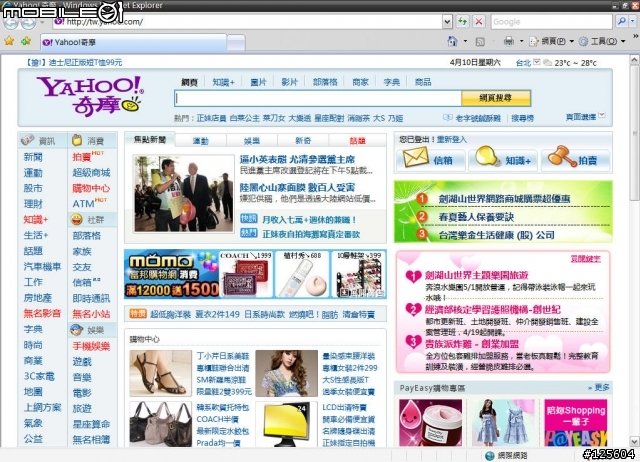Click the 劍湖山世界網路商城購票超優惠 ad link
Image resolution: width=640 pixels, height=462 pixels.
pyautogui.click(x=504, y=199)
